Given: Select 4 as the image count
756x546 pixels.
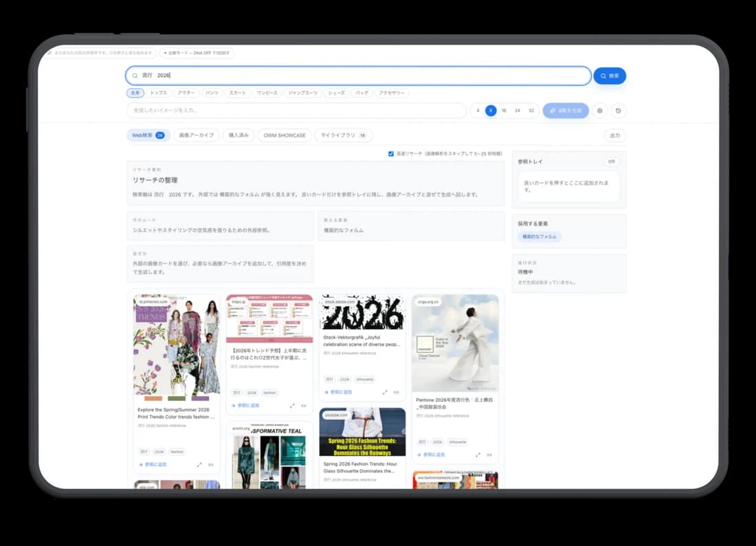Looking at the screenshot, I should (478, 111).
